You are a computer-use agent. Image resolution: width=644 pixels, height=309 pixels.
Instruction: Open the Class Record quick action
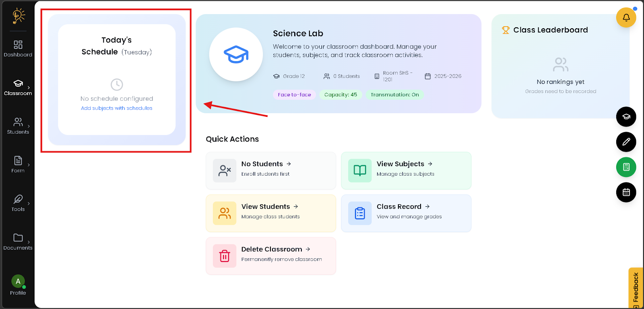point(406,214)
